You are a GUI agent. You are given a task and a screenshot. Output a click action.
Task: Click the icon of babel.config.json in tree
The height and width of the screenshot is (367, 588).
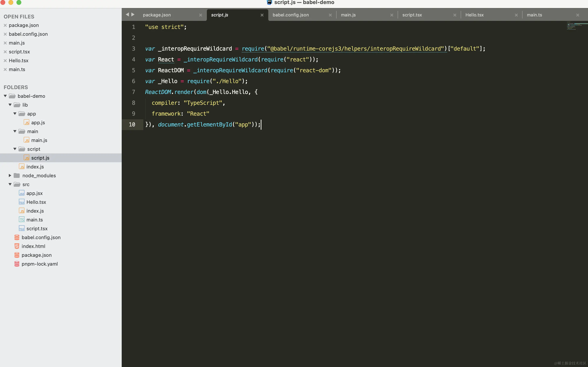(x=17, y=237)
